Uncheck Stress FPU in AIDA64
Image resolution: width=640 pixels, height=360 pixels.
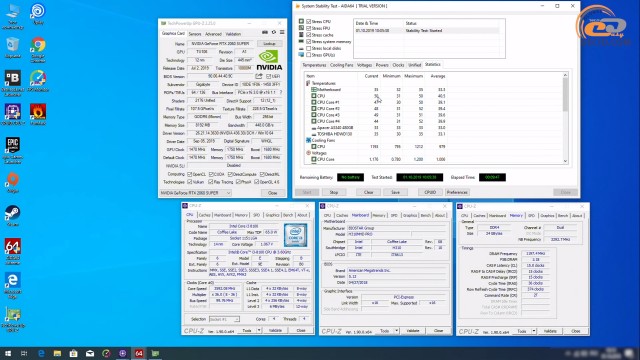(x=309, y=28)
